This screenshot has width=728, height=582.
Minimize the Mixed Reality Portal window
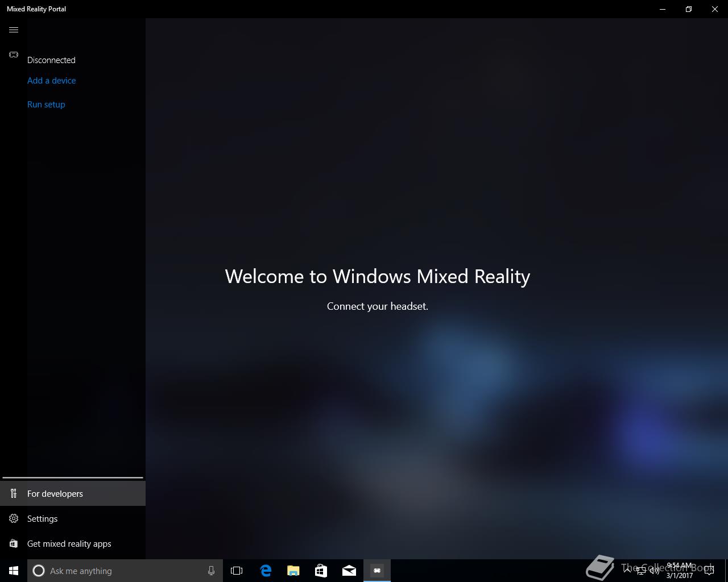(663, 9)
